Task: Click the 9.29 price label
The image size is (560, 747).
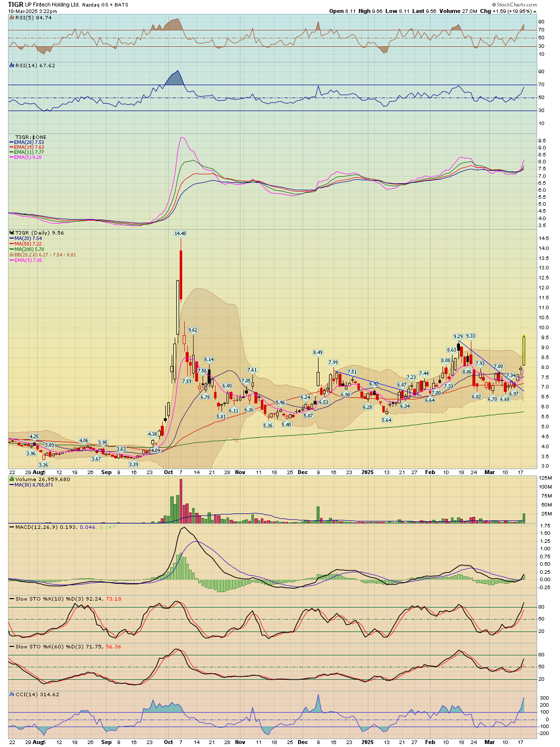Action: coord(458,337)
